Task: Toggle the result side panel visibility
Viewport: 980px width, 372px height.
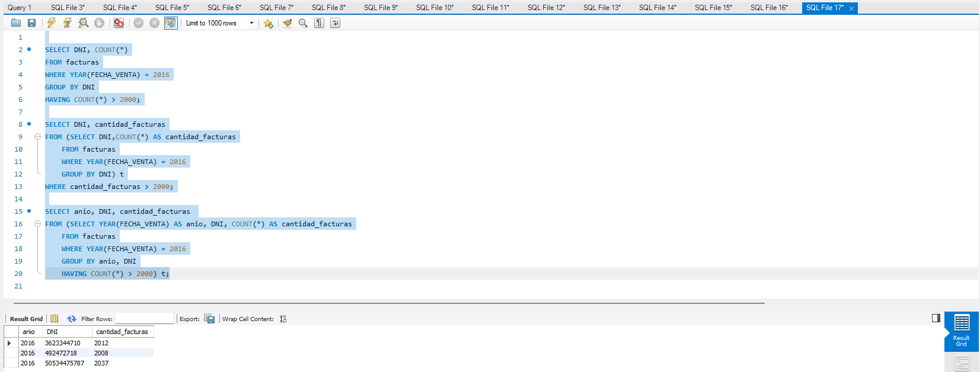Action: click(936, 318)
